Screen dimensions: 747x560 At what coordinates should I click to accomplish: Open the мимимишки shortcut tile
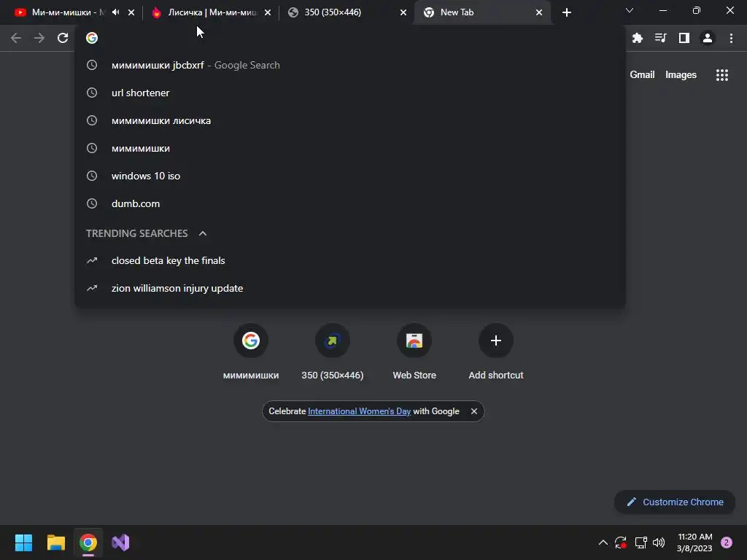click(x=251, y=352)
